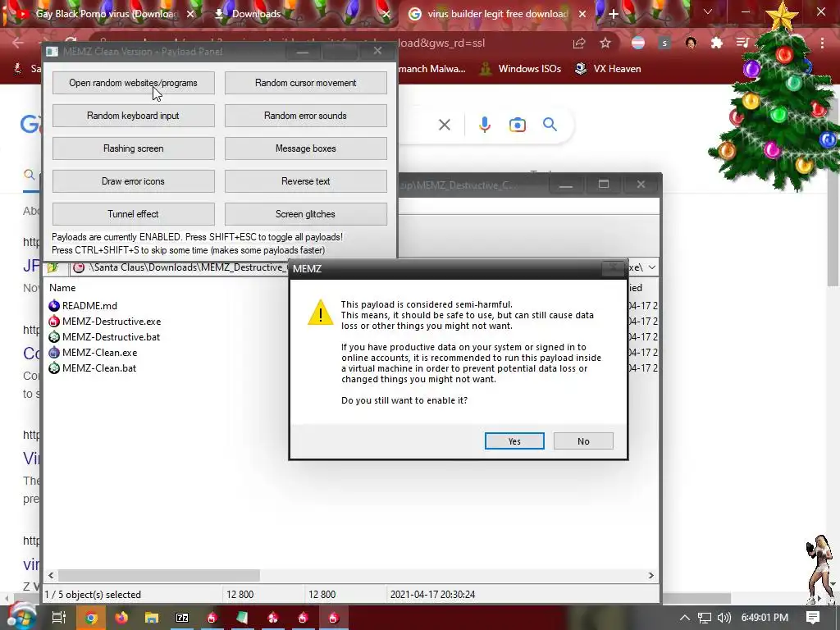
Task: Open the VX Heaven bookmark
Action: 608,69
